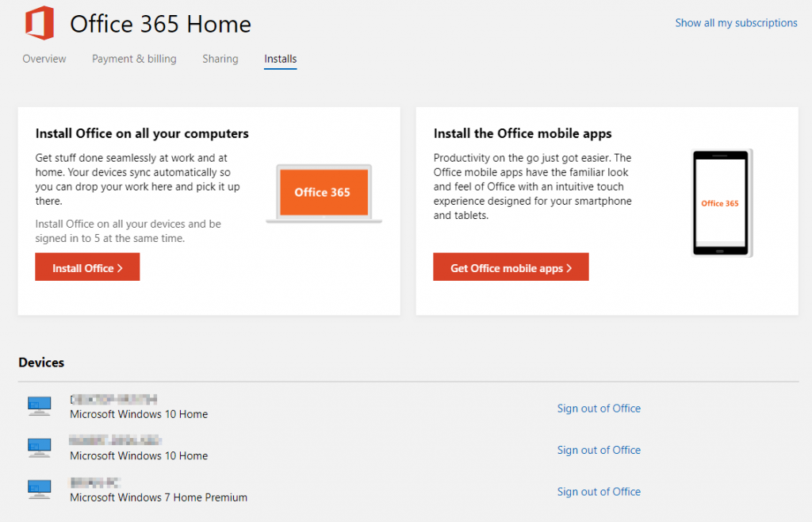
Task: Click the Install Office button
Action: coord(87,267)
